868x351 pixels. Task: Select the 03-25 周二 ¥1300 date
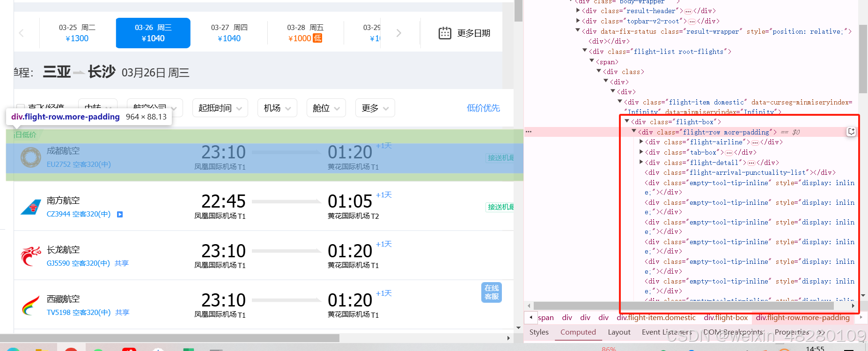click(x=77, y=33)
